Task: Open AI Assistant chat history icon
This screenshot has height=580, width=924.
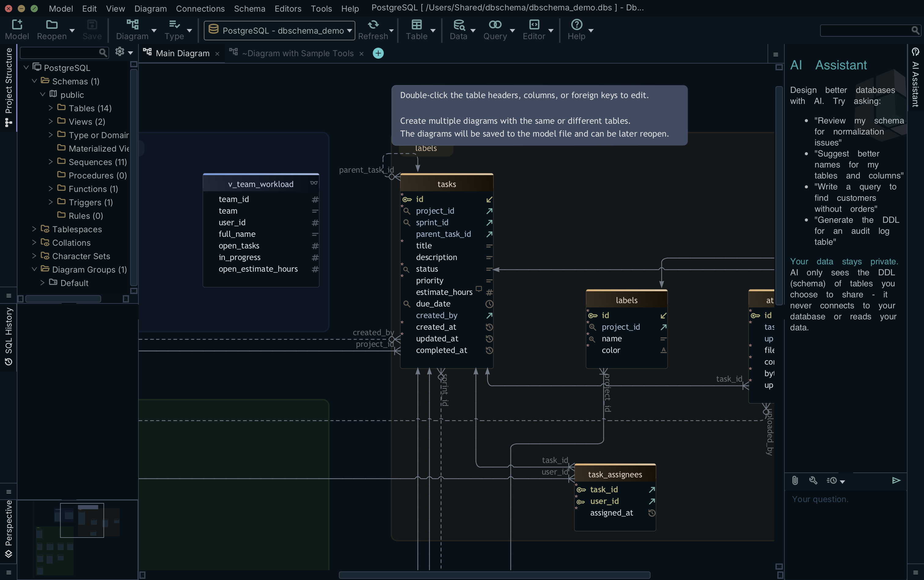Action: (832, 481)
